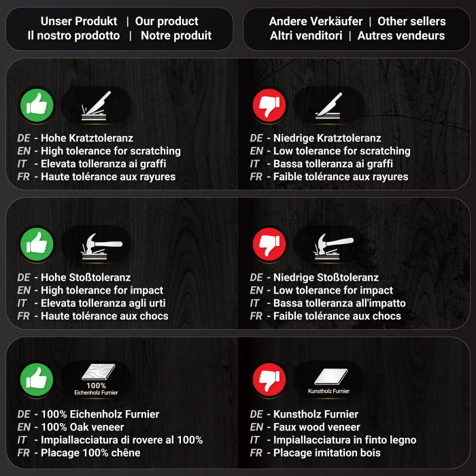Click the knife scratching icon beside green thumbs-up
476x476 pixels.
pos(96,105)
